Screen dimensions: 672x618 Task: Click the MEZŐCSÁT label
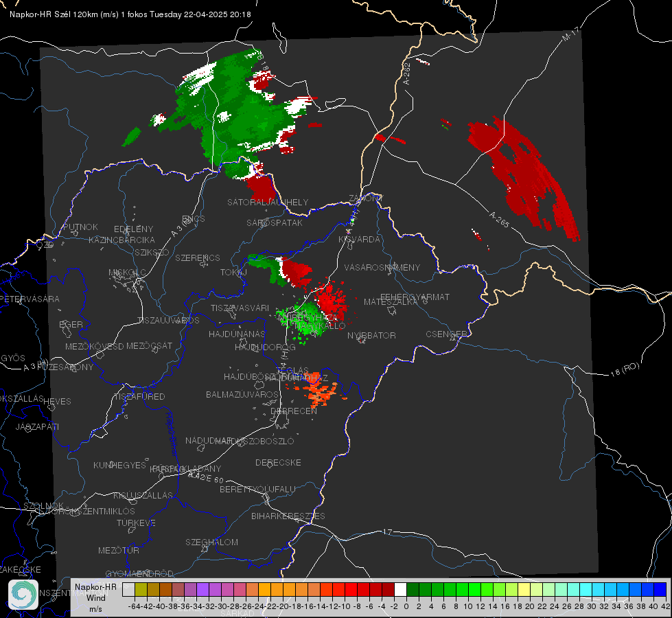tap(149, 345)
